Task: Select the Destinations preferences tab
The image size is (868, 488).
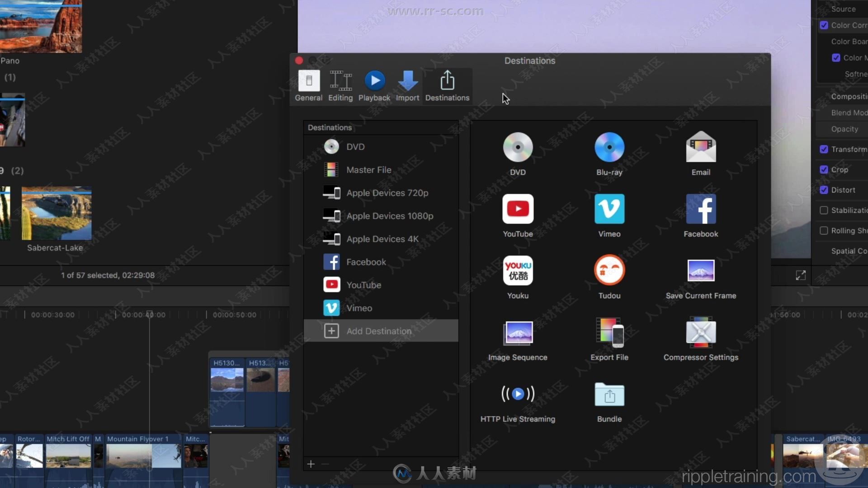Action: click(447, 85)
